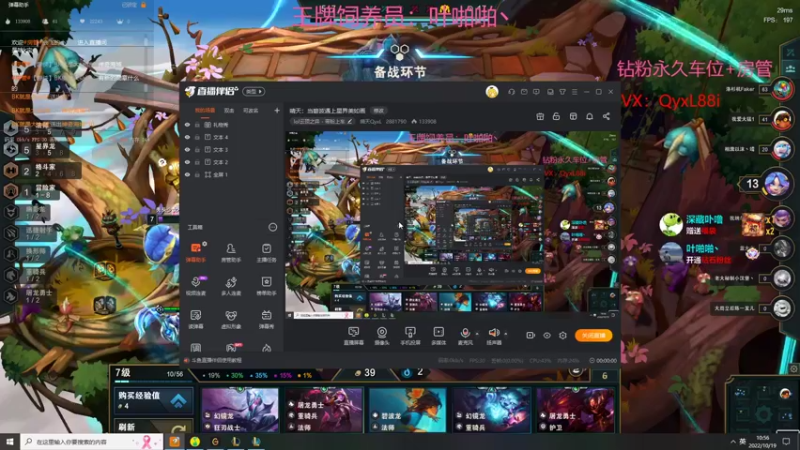Open the 主播任务 streamer tasks tool
Screen dimensions: 800x450
[266, 253]
